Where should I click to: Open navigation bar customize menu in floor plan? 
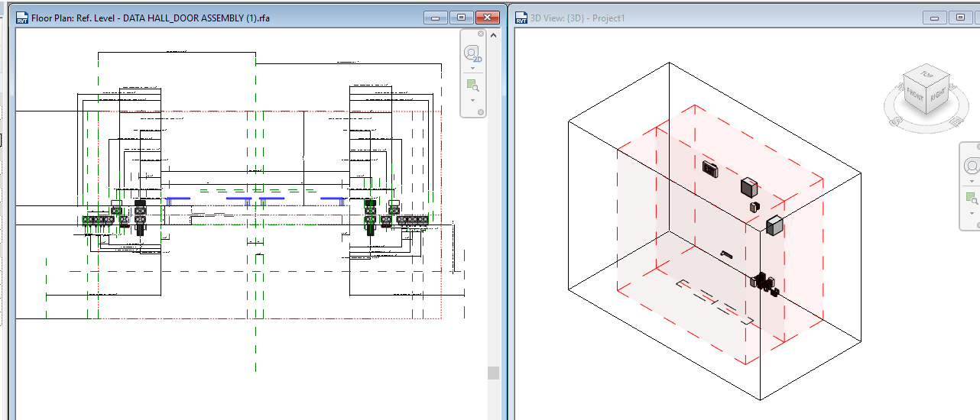(481, 112)
